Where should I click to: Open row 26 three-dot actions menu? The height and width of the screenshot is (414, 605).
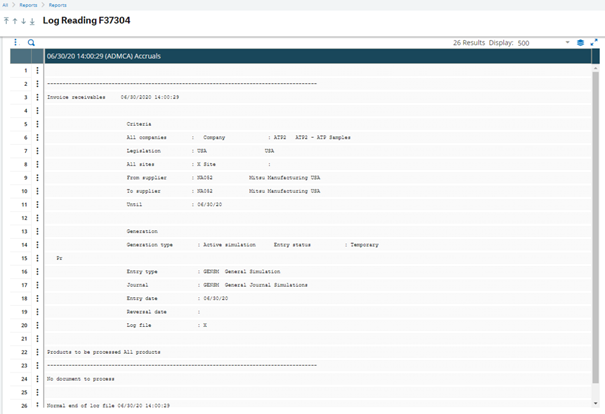click(x=37, y=405)
